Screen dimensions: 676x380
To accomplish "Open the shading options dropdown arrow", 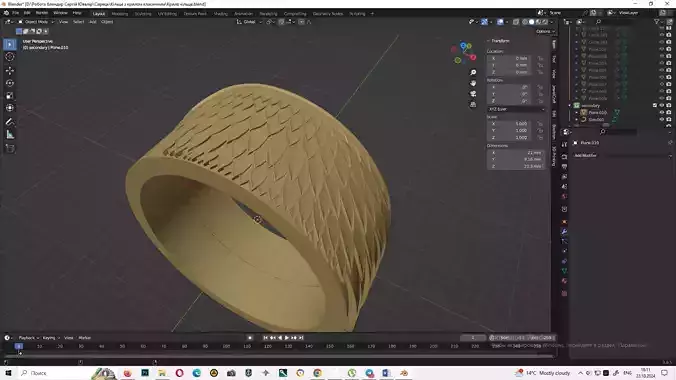I will [x=551, y=22].
